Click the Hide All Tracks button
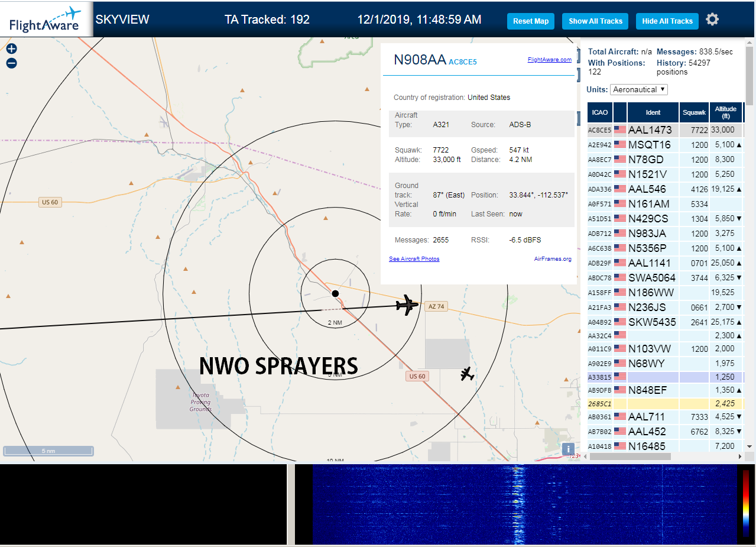 pos(667,21)
